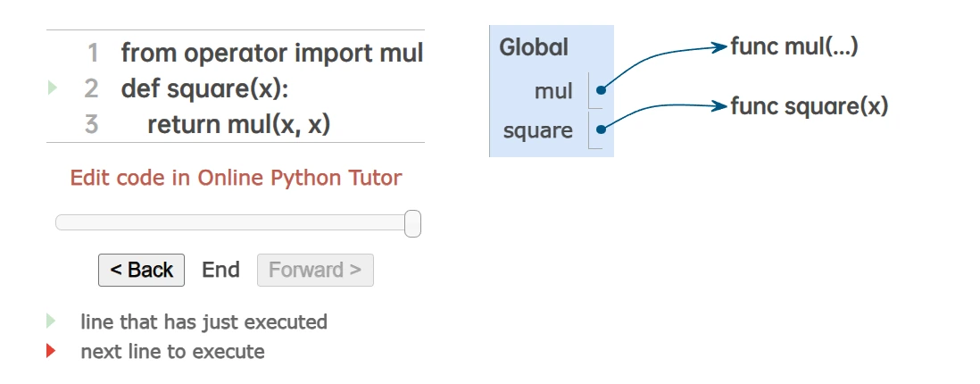Select code line 1 importing mul
980x384 pixels.
tap(271, 54)
